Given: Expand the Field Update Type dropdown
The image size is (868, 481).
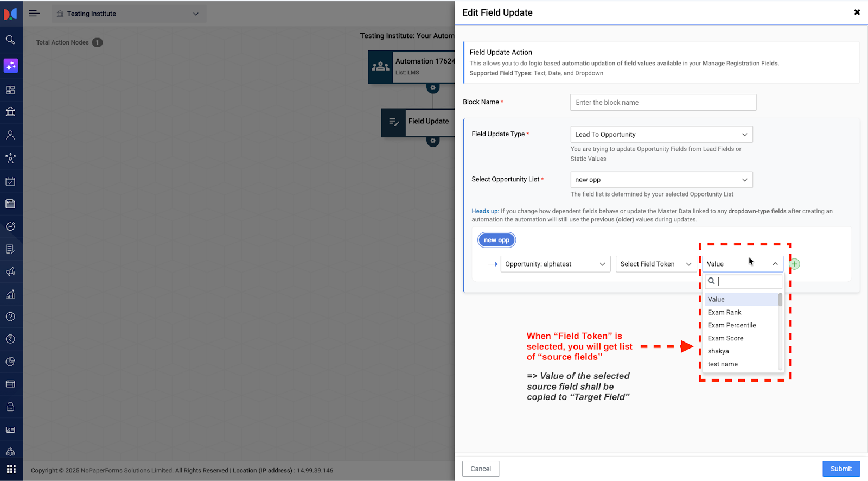Looking at the screenshot, I should (x=661, y=135).
